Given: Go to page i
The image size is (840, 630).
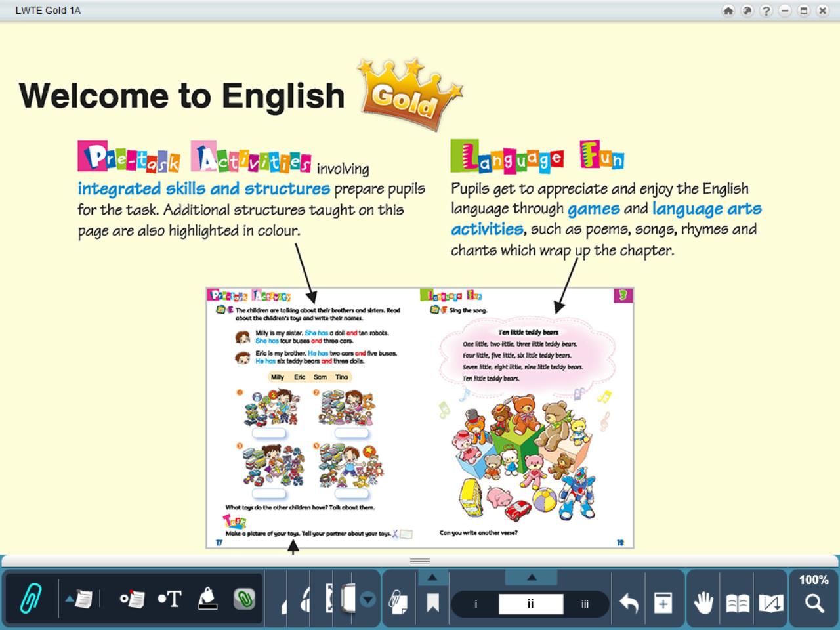Looking at the screenshot, I should coord(476,604).
